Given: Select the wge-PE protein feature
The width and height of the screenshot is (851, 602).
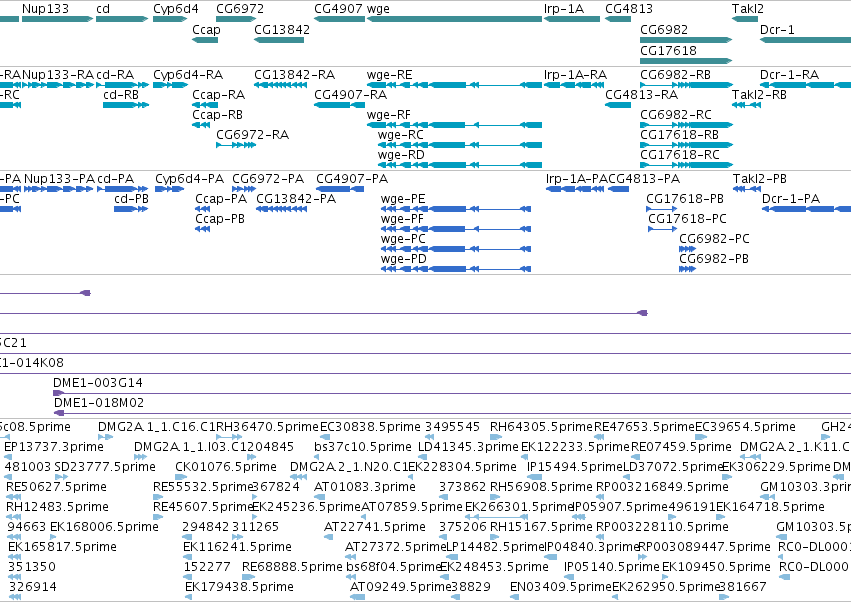Looking at the screenshot, I should click(456, 209).
